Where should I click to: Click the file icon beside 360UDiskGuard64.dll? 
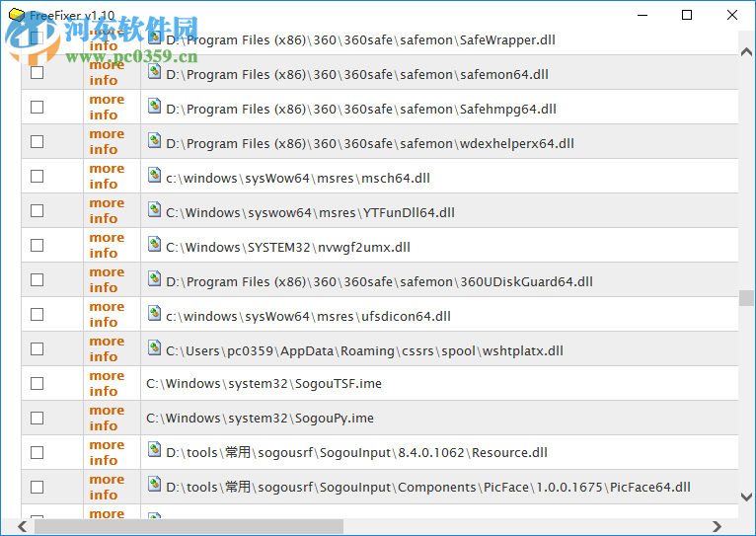[x=154, y=278]
